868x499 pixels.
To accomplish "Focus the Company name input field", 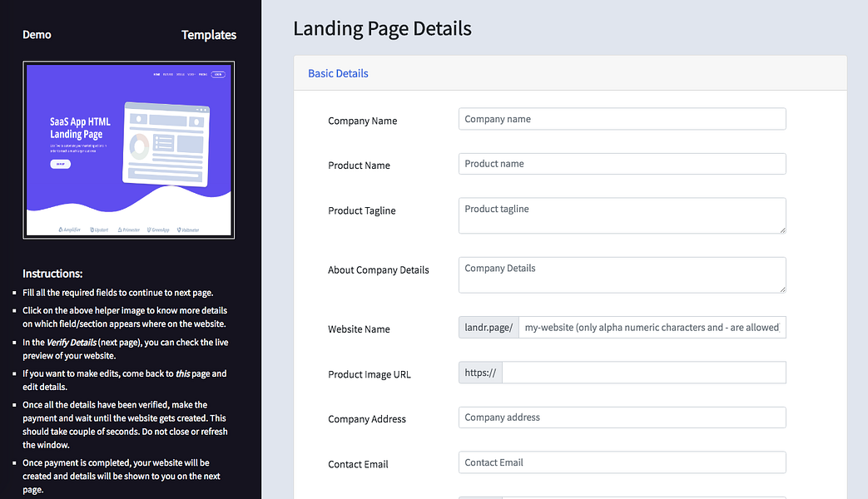I will point(622,119).
